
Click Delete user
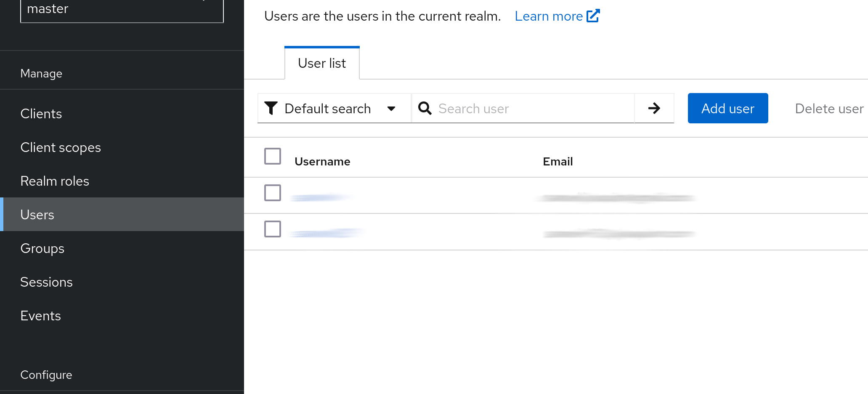(828, 108)
